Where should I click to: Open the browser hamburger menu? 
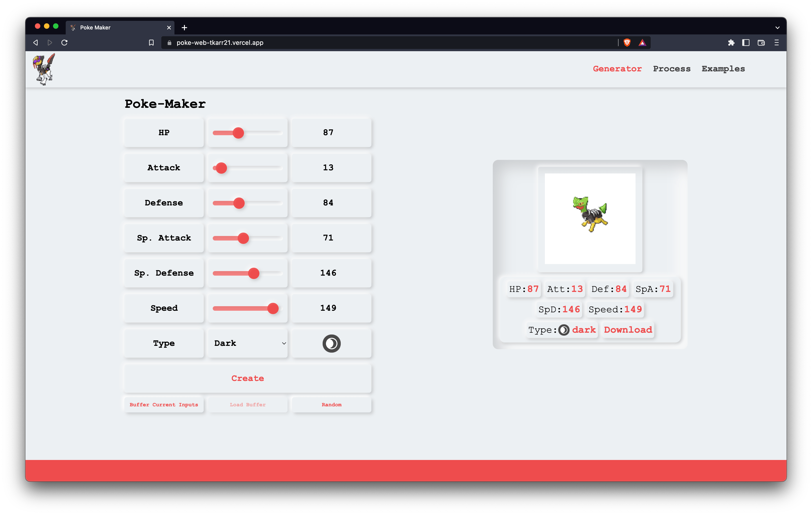tap(776, 43)
